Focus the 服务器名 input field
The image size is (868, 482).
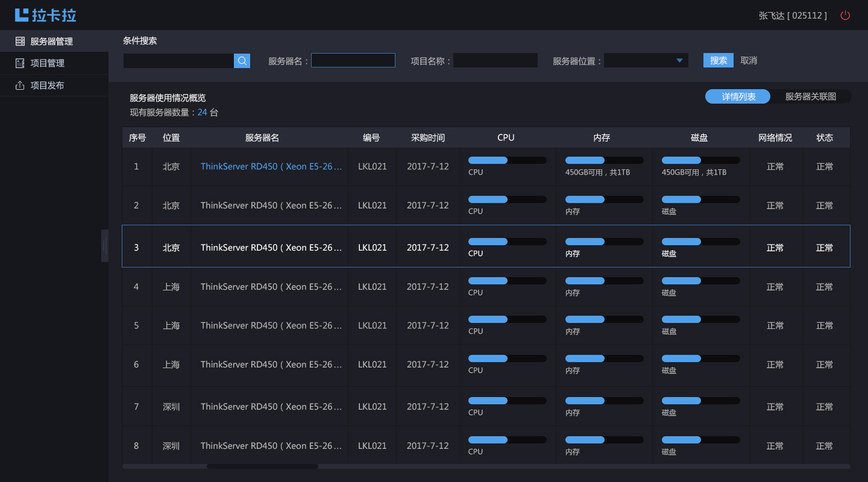[x=353, y=60]
